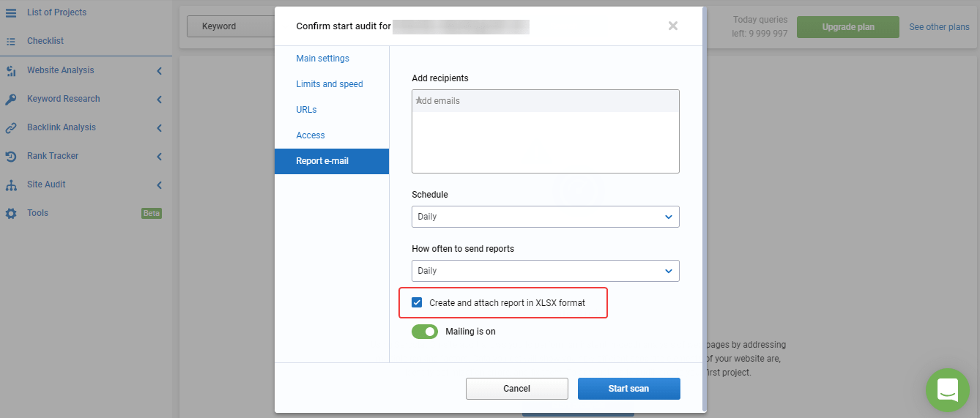Expand the Site Audit menu chevron
The image size is (980, 418).
point(159,185)
